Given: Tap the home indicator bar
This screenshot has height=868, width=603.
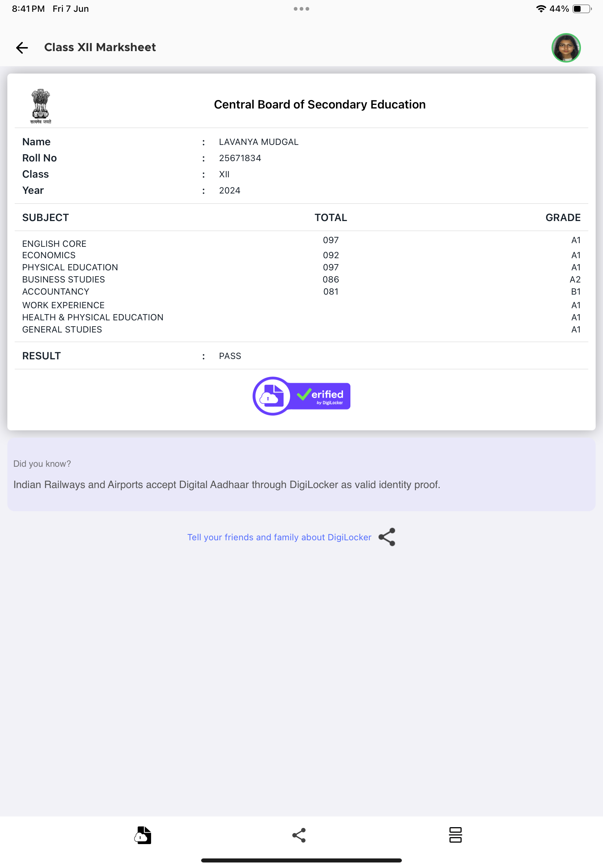Looking at the screenshot, I should [x=301, y=860].
